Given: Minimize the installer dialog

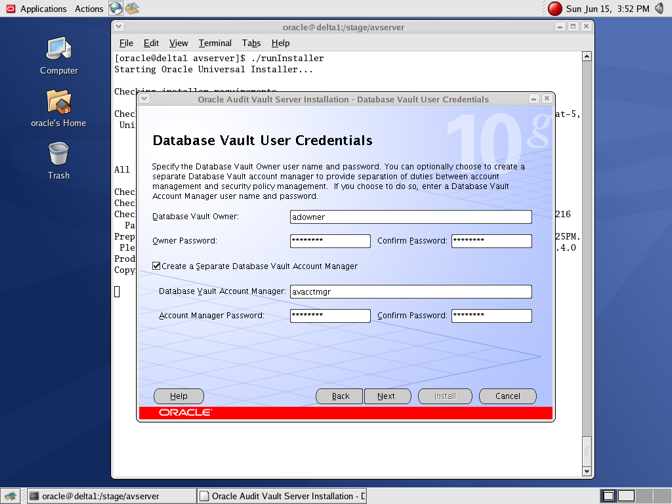Looking at the screenshot, I should pyautogui.click(x=534, y=99).
